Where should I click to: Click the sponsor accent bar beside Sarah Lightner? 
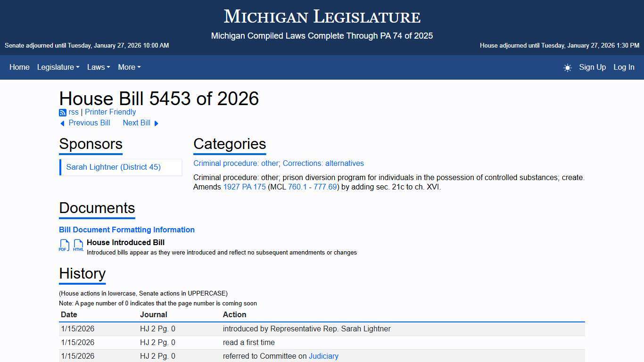pyautogui.click(x=60, y=167)
